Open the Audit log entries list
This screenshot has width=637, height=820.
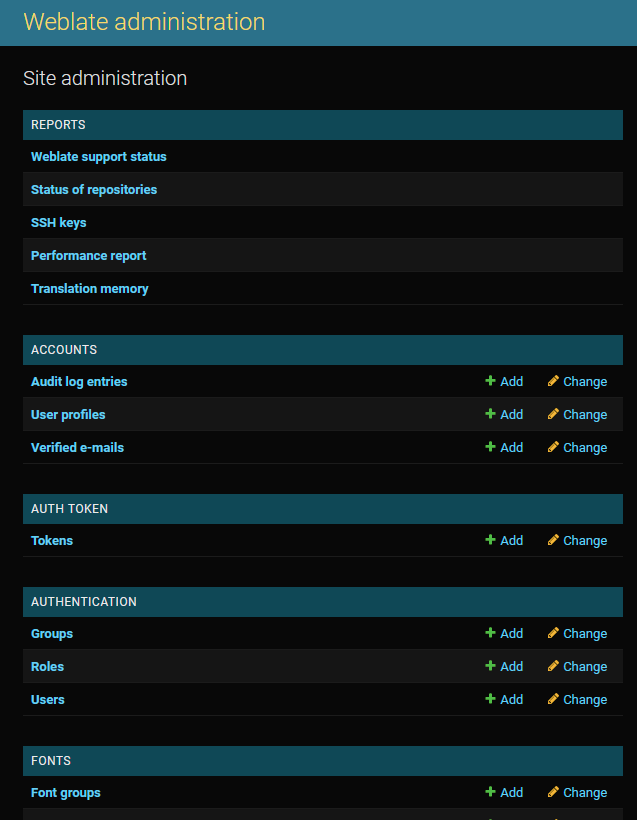point(78,381)
